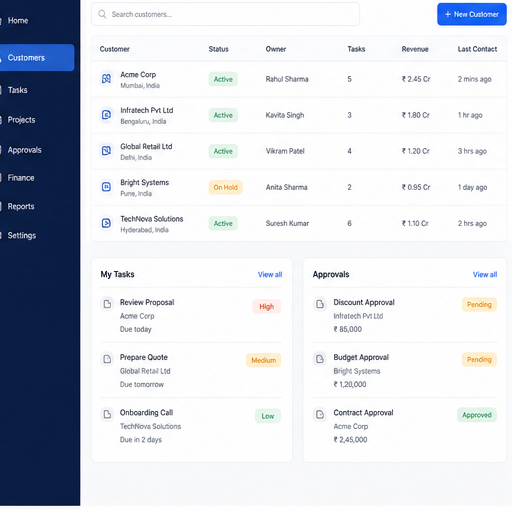The image size is (512, 512).
Task: Click owner Anita Sharma
Action: tap(286, 187)
